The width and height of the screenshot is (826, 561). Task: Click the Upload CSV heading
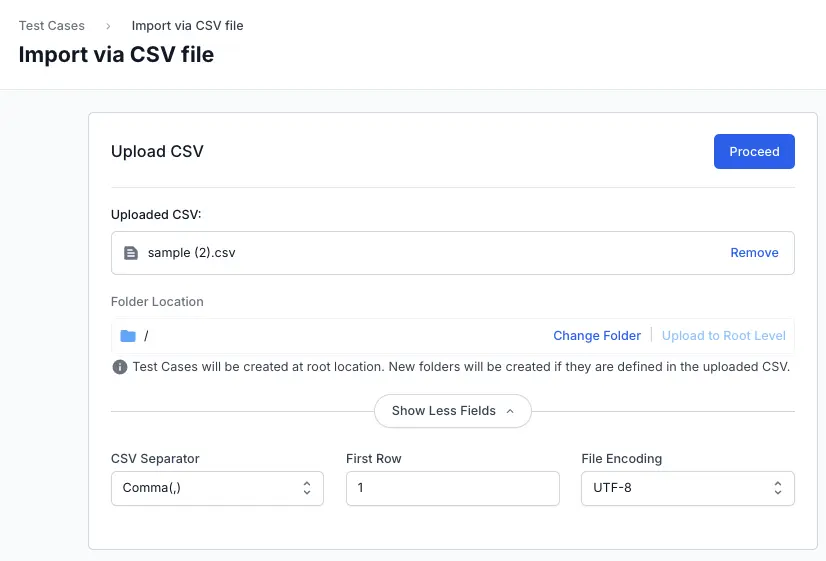157,152
